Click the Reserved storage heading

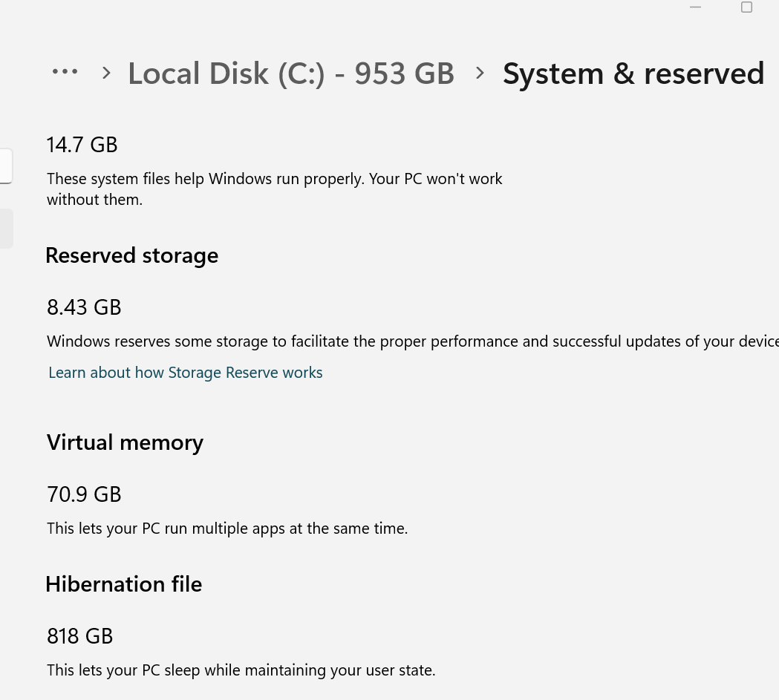pyautogui.click(x=131, y=255)
